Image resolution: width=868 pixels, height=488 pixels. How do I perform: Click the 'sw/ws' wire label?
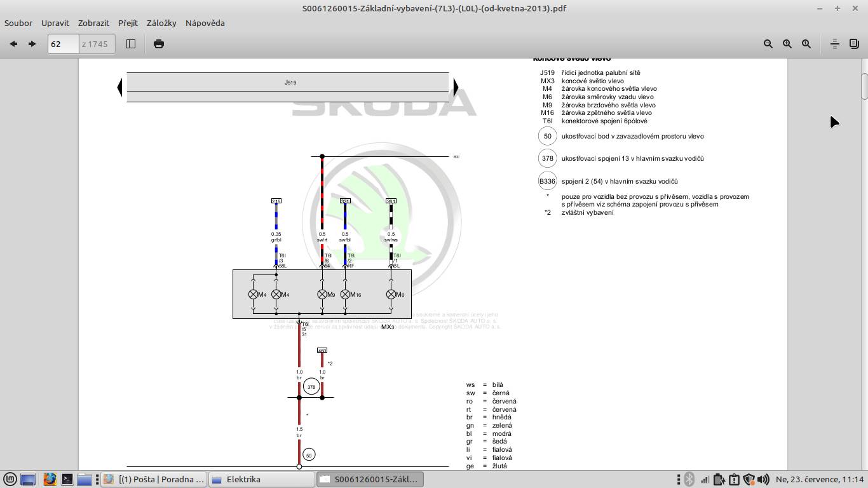click(x=391, y=240)
